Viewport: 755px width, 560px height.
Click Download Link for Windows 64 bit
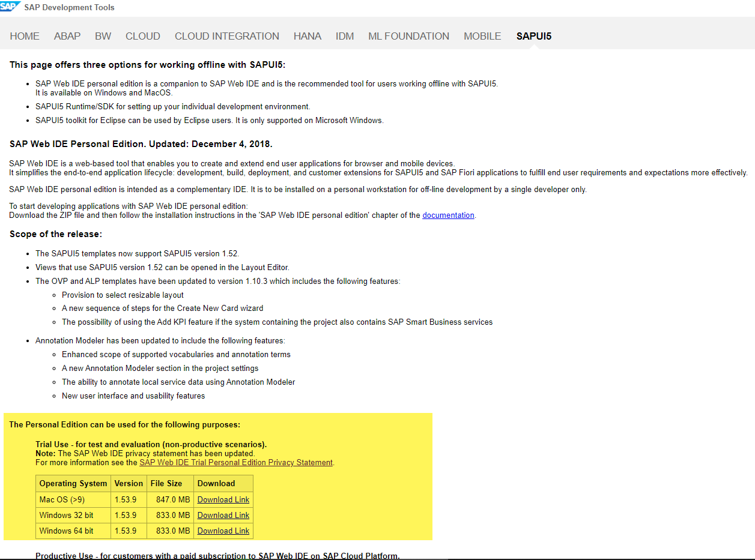[223, 531]
